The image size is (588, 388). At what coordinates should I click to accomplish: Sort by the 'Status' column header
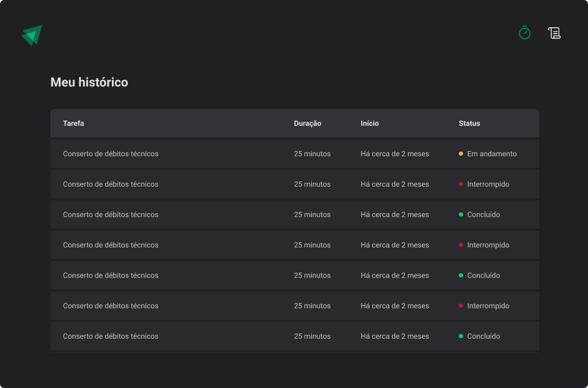[x=469, y=123]
